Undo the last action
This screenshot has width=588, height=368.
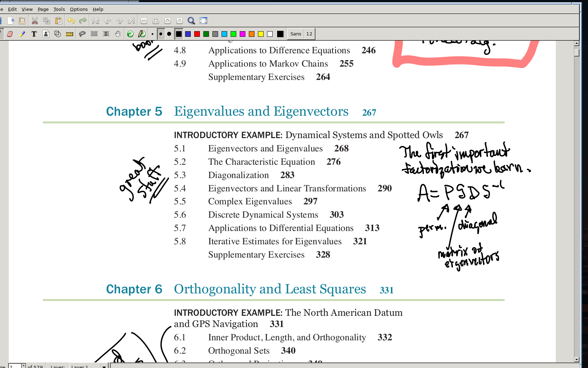coord(71,21)
